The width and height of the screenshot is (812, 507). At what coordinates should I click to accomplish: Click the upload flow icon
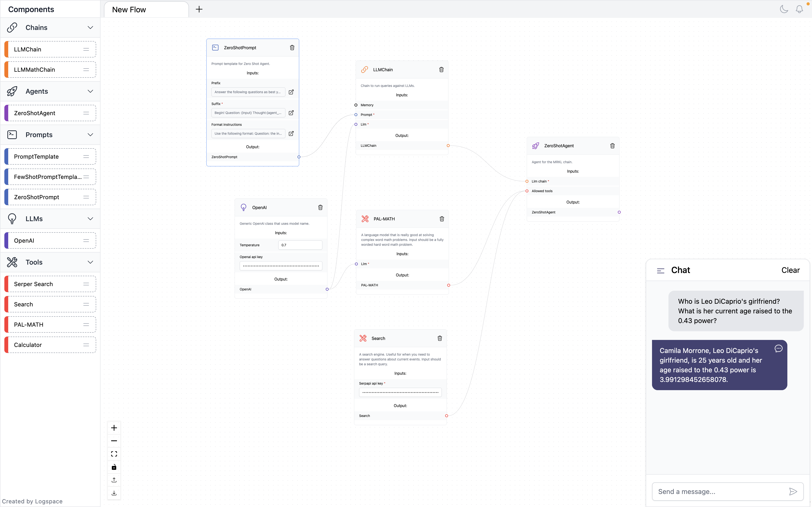pyautogui.click(x=114, y=480)
